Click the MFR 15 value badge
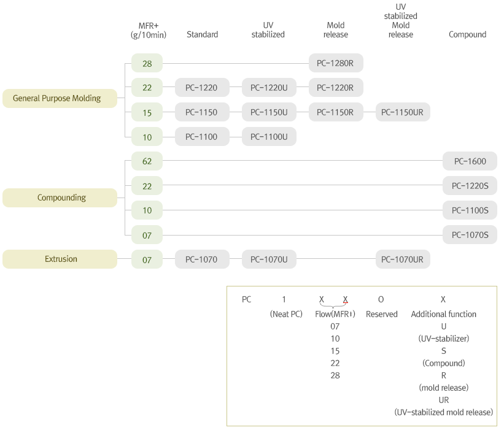 coord(147,112)
